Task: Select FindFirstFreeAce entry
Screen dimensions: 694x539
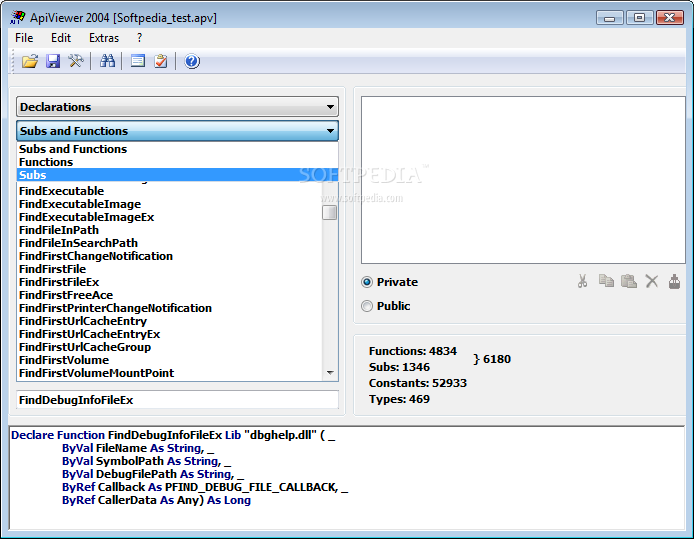Action: [66, 295]
